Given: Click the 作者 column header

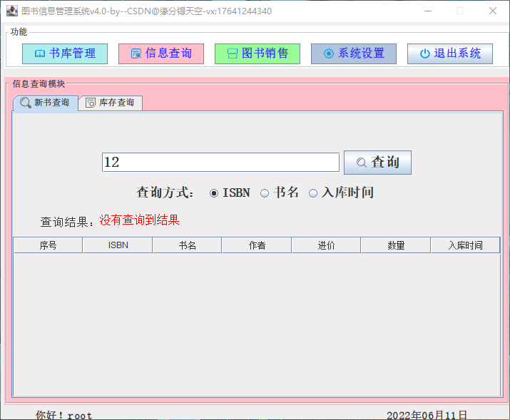Looking at the screenshot, I should tap(257, 245).
